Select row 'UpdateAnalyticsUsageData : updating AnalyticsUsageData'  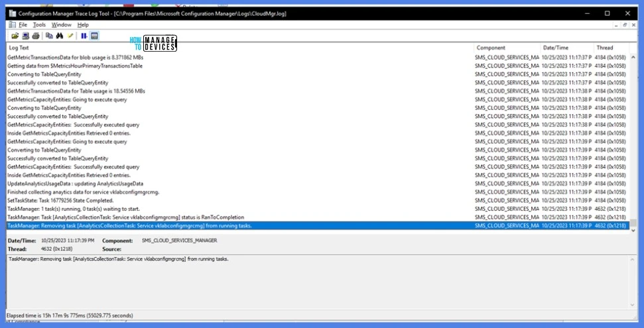[318, 184]
